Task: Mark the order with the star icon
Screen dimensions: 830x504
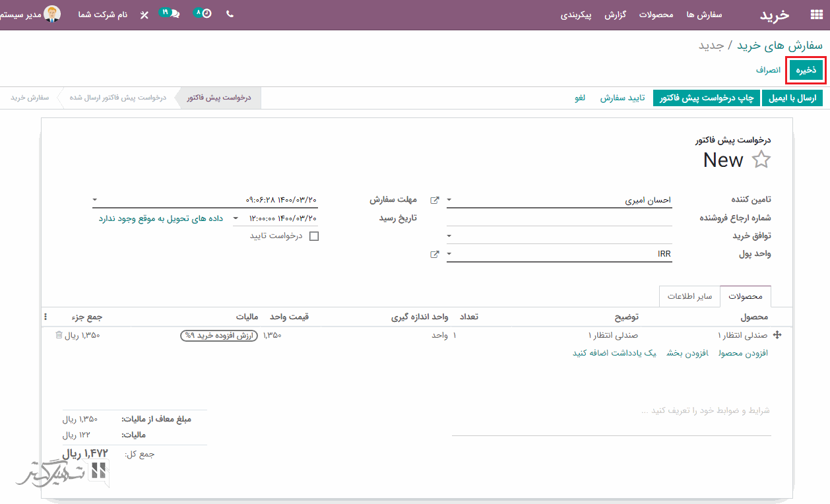Action: coord(761,160)
